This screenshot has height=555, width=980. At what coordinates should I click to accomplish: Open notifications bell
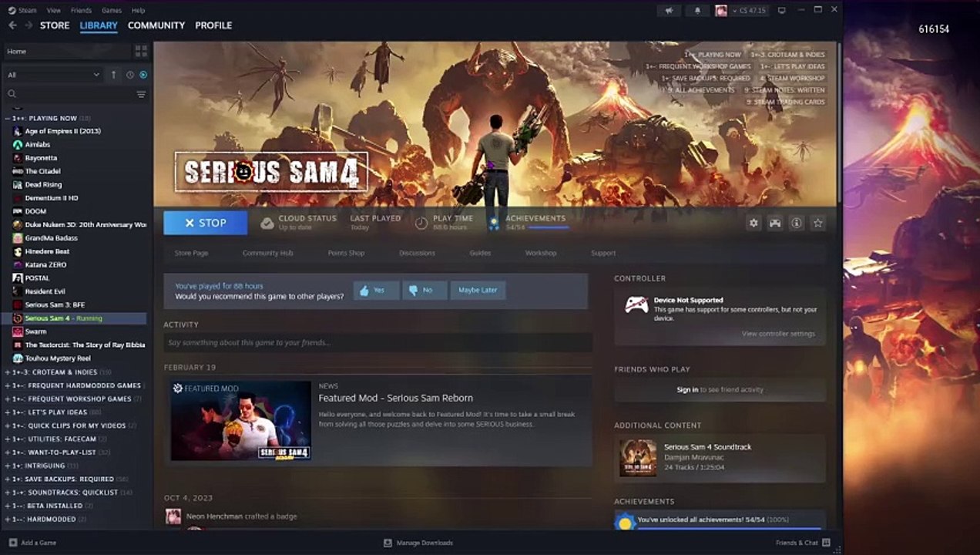[698, 10]
